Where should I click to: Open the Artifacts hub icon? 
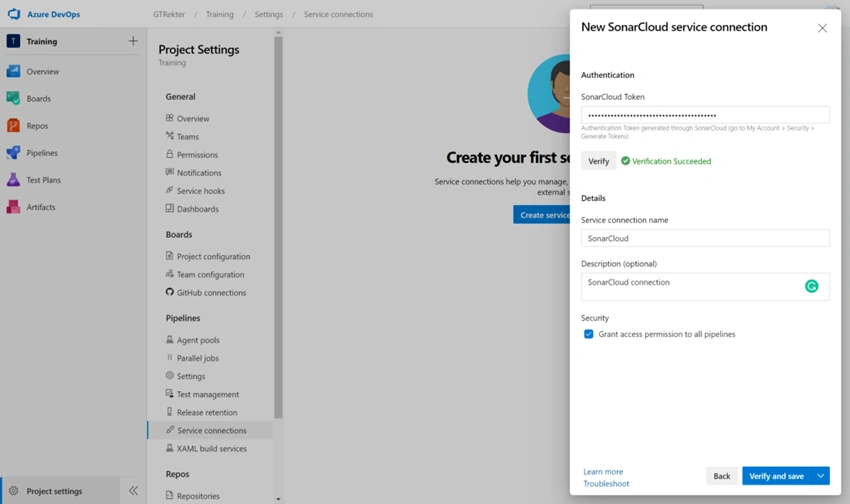(14, 206)
